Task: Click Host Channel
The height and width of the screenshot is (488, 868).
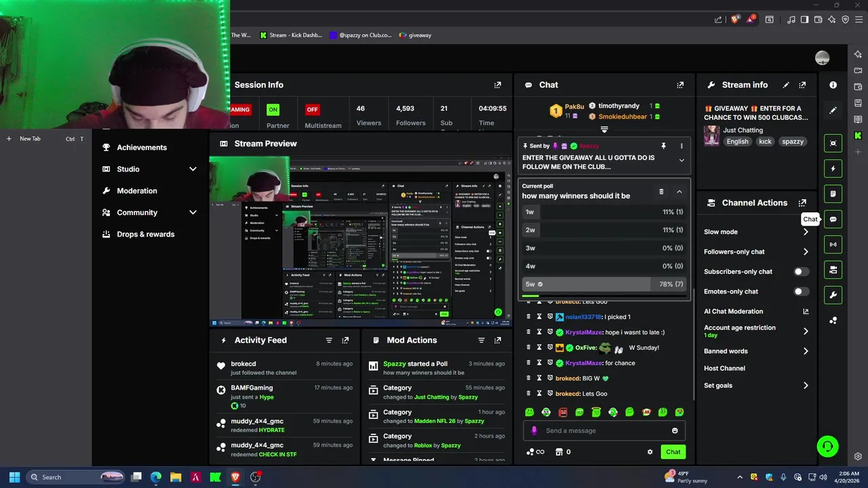Action: [724, 368]
